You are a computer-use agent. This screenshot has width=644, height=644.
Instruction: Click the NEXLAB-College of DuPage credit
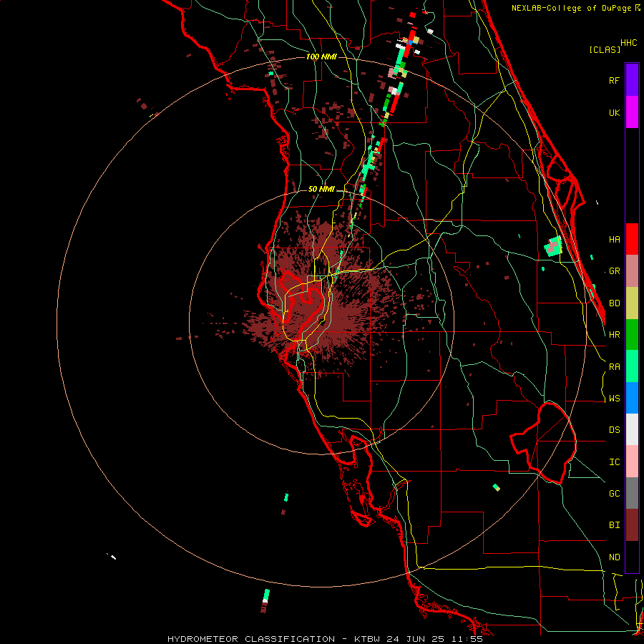571,8
